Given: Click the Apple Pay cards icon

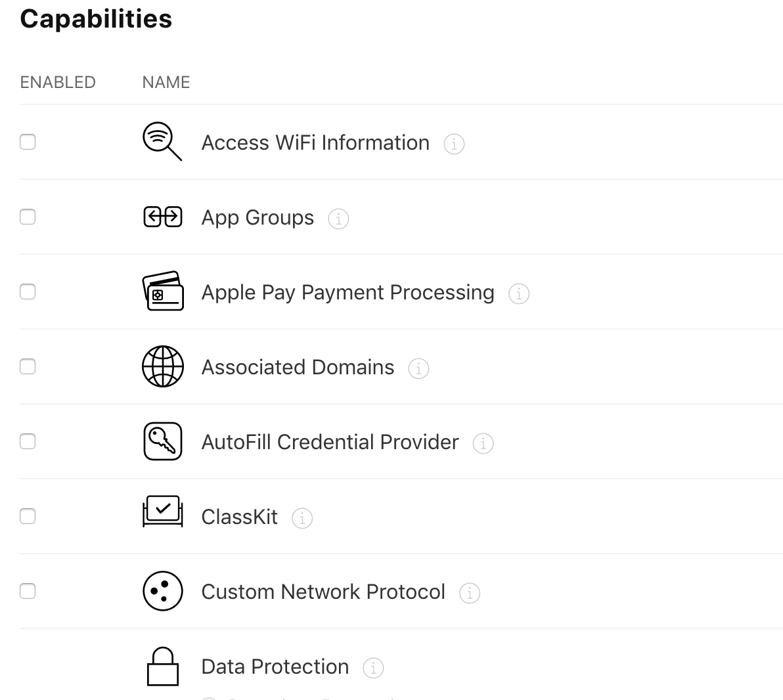Looking at the screenshot, I should [x=163, y=291].
